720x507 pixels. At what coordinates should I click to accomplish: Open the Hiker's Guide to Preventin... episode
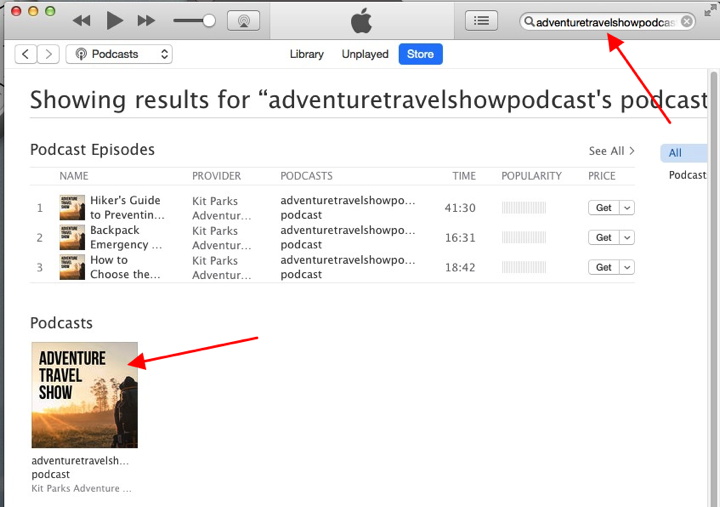[x=127, y=208]
